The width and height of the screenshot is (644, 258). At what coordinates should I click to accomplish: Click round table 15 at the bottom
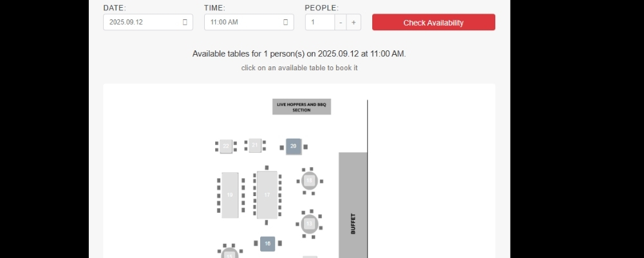click(x=230, y=255)
